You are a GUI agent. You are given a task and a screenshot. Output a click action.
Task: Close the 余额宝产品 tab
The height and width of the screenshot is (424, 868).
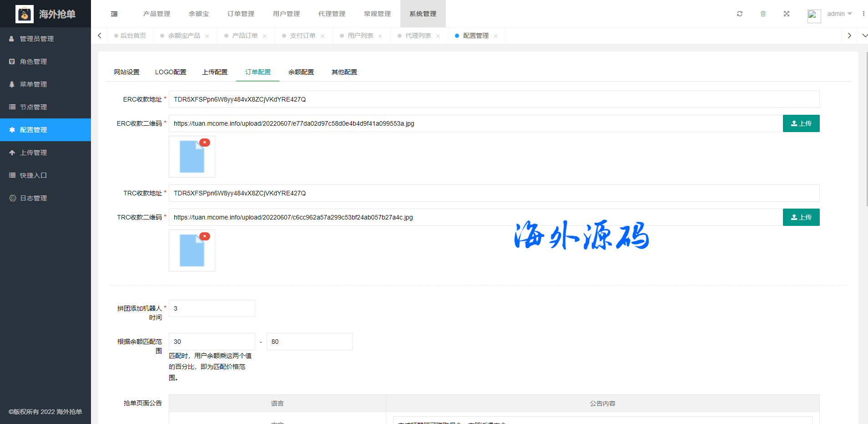click(207, 36)
